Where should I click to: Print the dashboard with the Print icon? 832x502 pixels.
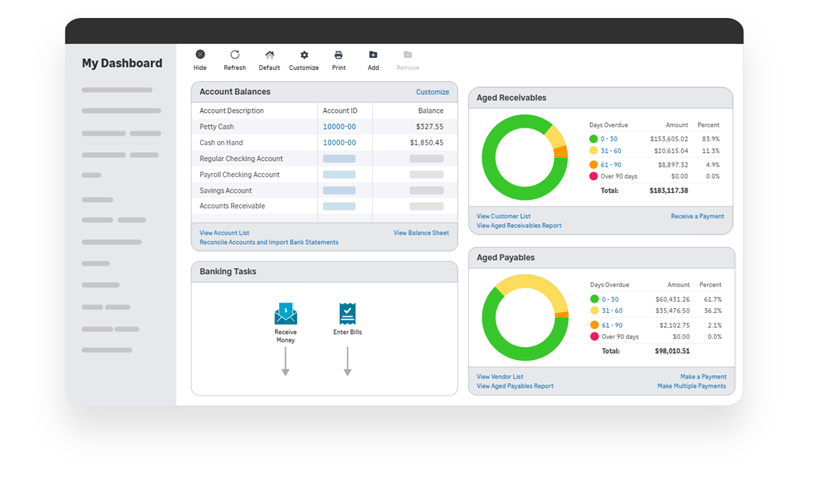pos(339,55)
